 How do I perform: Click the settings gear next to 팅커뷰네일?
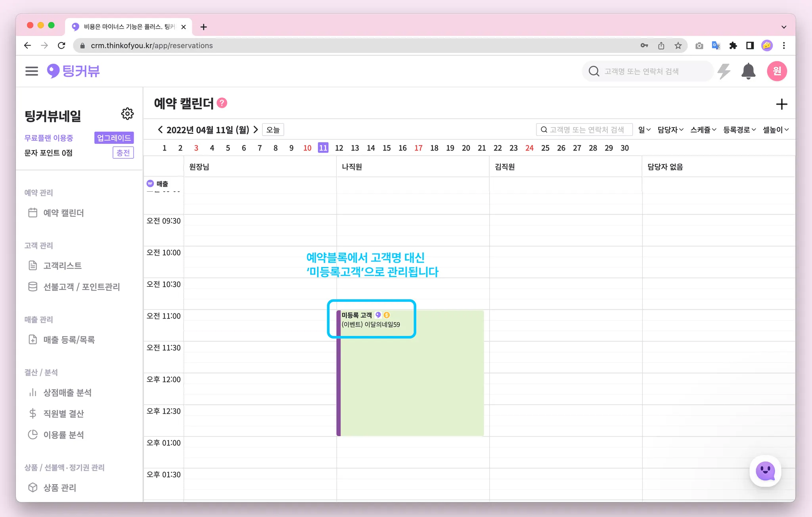pos(127,114)
